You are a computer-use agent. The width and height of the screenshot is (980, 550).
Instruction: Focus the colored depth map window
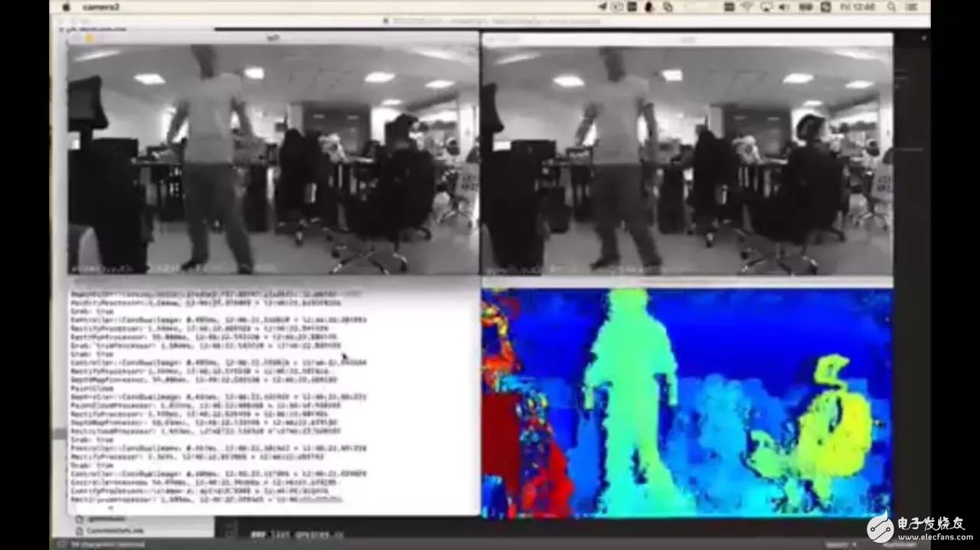point(687,402)
